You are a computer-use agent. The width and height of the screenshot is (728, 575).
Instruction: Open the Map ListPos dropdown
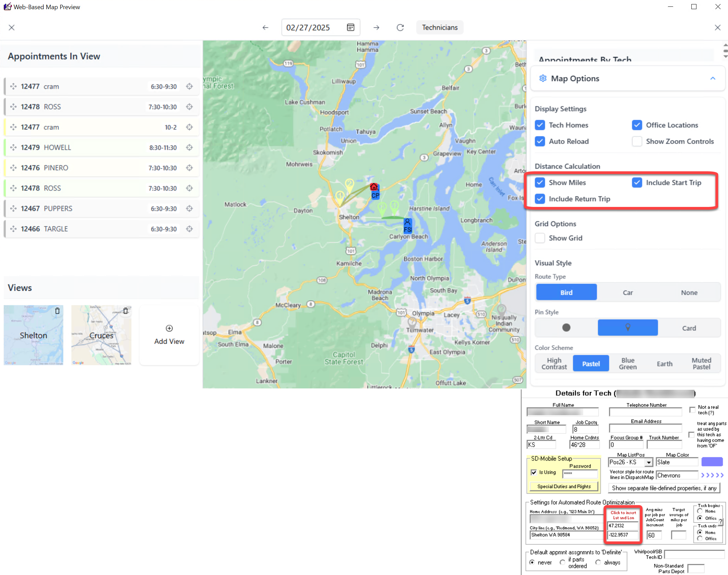point(649,462)
